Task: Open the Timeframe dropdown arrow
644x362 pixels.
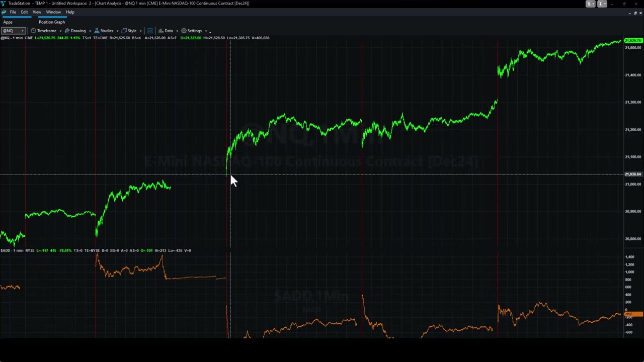Action: point(61,31)
